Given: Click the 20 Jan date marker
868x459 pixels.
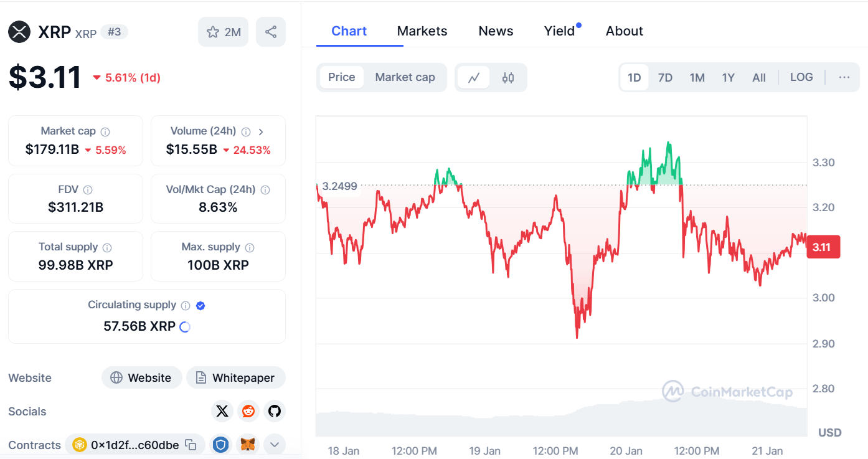Looking at the screenshot, I should click(626, 450).
